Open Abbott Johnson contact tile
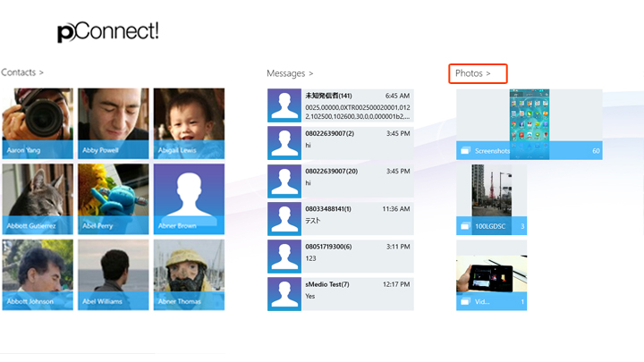 pos(38,274)
